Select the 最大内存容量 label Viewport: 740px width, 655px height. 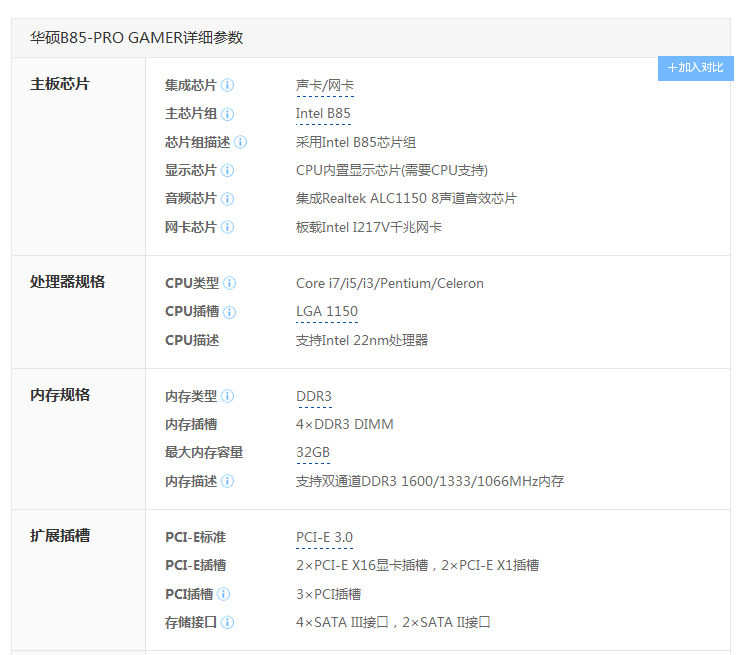click(x=204, y=452)
